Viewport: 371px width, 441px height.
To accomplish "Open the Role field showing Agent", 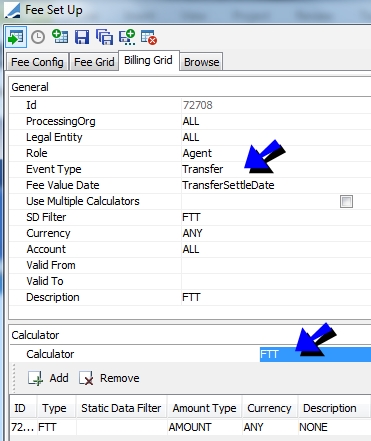I will (276, 153).
